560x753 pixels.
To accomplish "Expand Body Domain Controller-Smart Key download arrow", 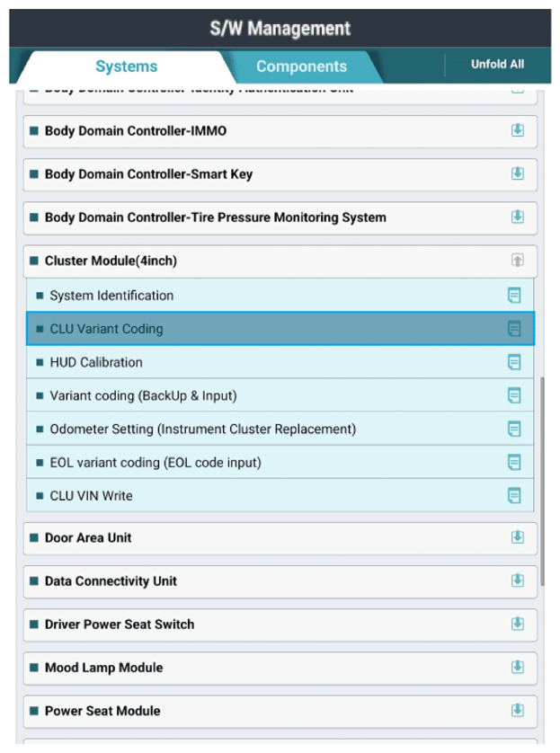I will tap(517, 173).
